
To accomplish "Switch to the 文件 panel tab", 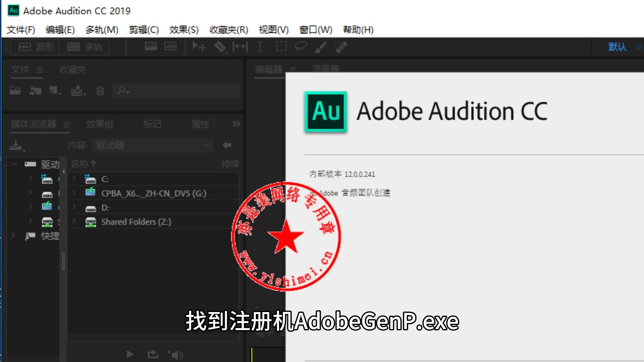I will point(20,70).
